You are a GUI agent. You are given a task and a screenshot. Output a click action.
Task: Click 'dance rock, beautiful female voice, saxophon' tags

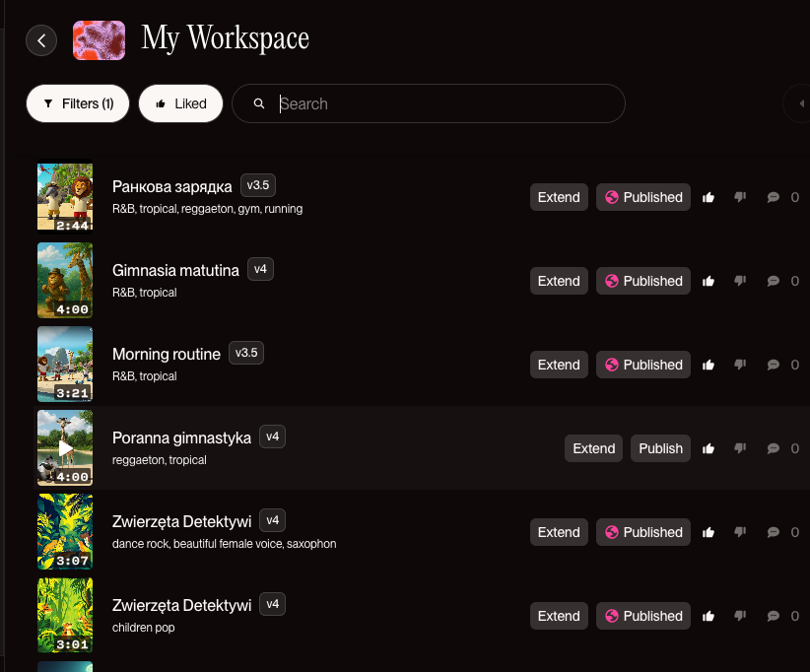coord(225,543)
